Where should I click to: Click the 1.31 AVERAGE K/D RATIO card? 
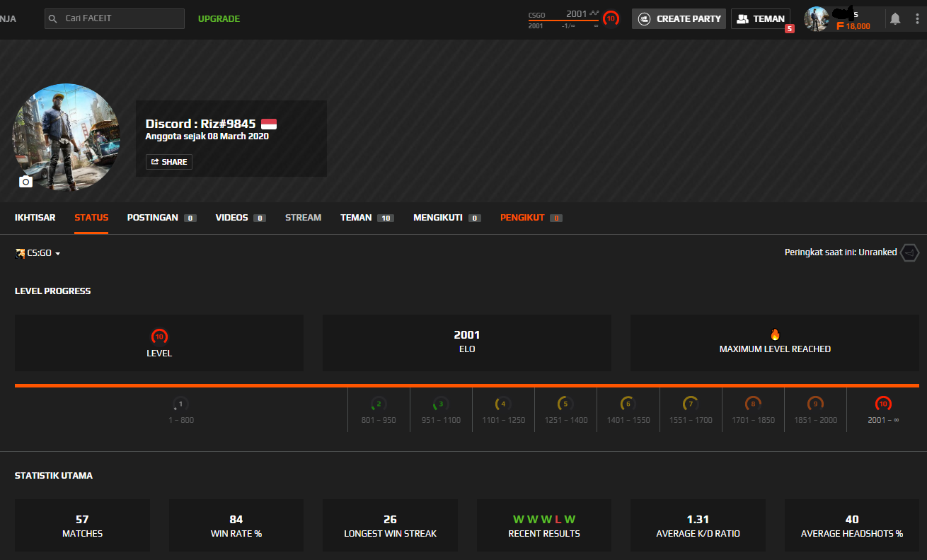[x=698, y=525]
